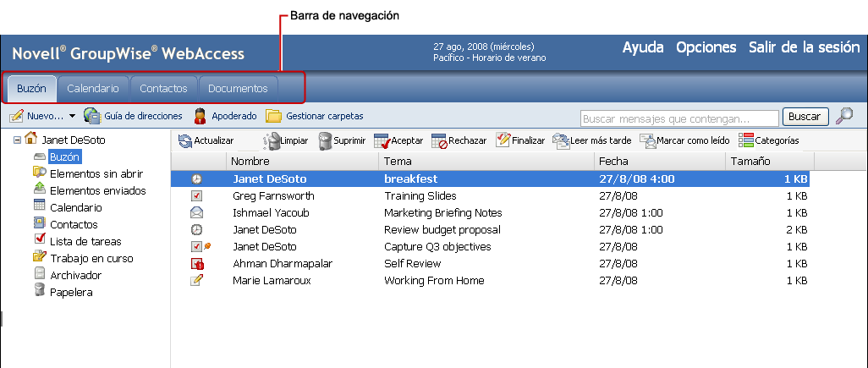
Task: Open Contactos folder in sidebar tree
Action: (74, 225)
